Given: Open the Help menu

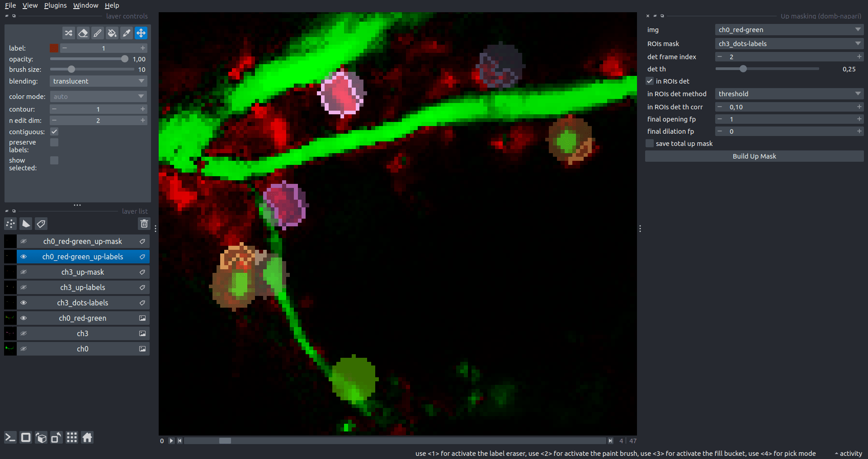Looking at the screenshot, I should [112, 5].
